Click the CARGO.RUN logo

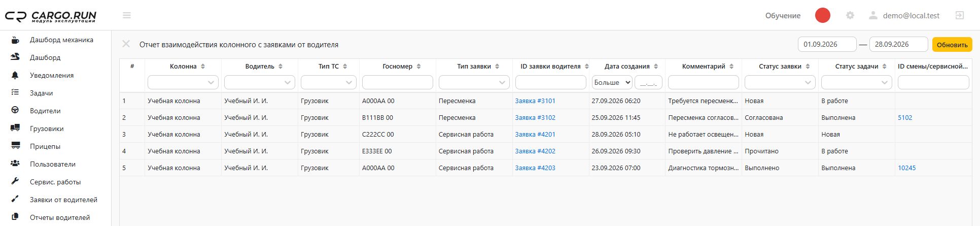[x=51, y=16]
